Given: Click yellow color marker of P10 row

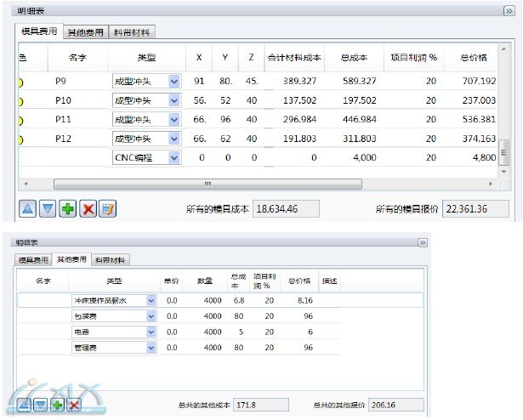Looking at the screenshot, I should tap(20, 101).
